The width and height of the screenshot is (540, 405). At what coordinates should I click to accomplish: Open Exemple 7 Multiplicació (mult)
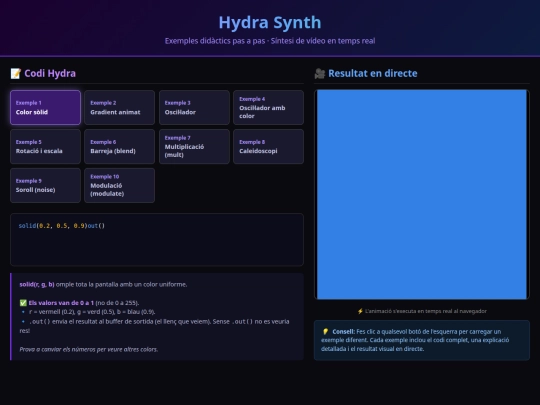pos(194,146)
